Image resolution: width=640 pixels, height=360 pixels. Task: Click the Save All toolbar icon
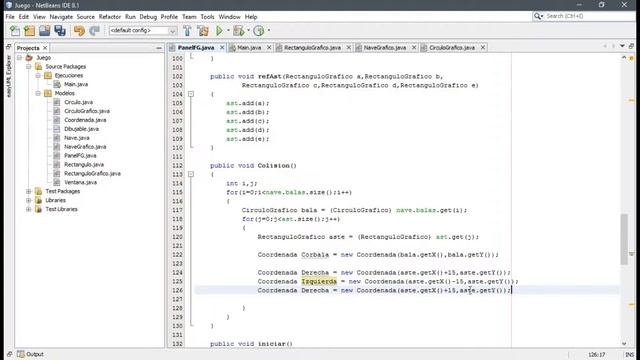(60, 31)
